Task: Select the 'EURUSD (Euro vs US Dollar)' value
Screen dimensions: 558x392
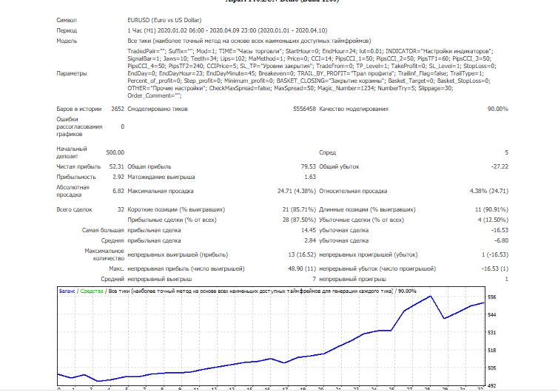Action: pyautogui.click(x=164, y=20)
